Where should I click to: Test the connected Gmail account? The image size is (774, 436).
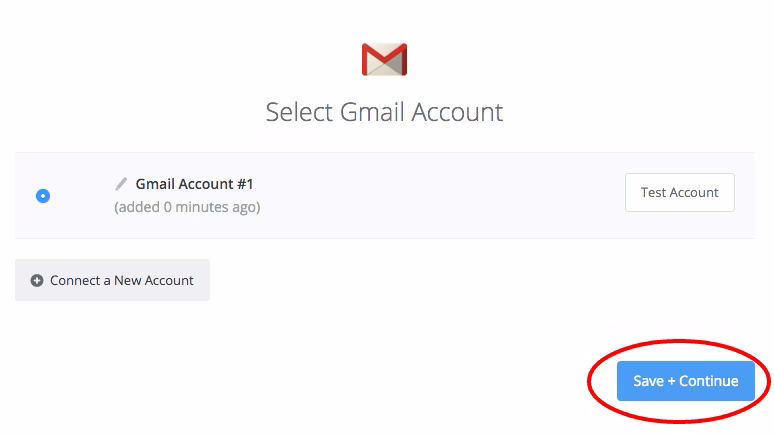click(679, 193)
